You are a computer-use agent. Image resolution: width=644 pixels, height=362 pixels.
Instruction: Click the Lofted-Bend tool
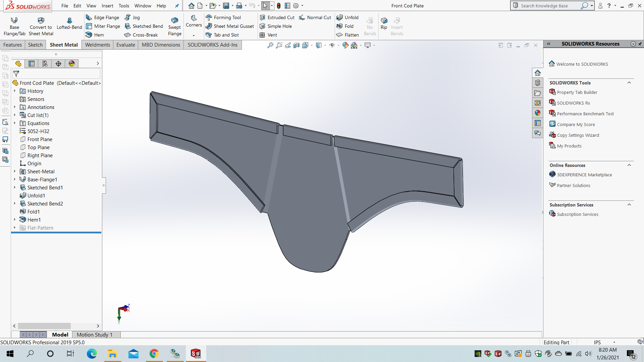click(x=69, y=23)
